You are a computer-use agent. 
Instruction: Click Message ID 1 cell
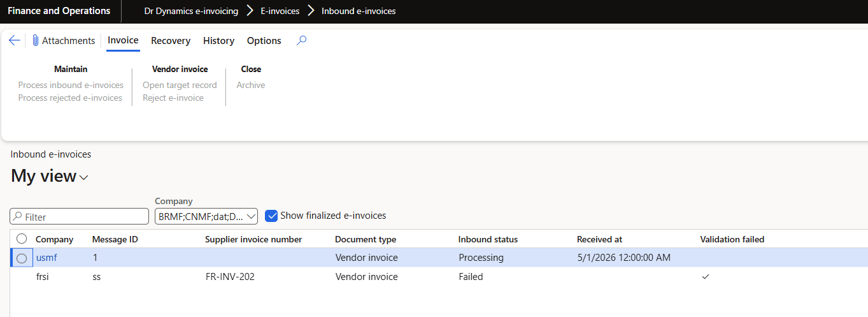click(x=95, y=258)
